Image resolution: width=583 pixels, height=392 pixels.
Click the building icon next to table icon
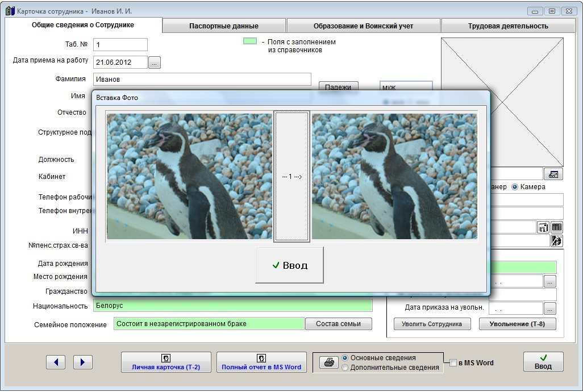click(x=543, y=227)
